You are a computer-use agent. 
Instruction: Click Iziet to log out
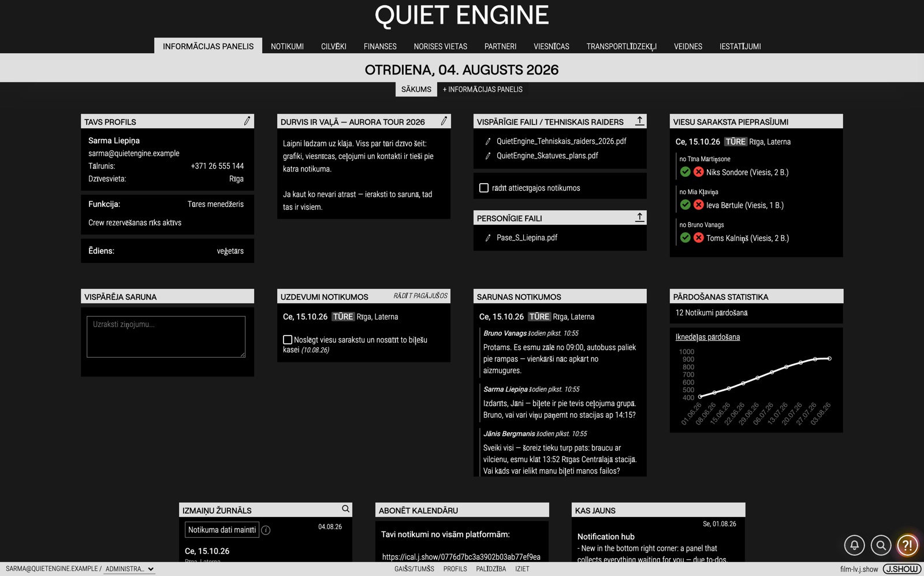[x=522, y=569]
